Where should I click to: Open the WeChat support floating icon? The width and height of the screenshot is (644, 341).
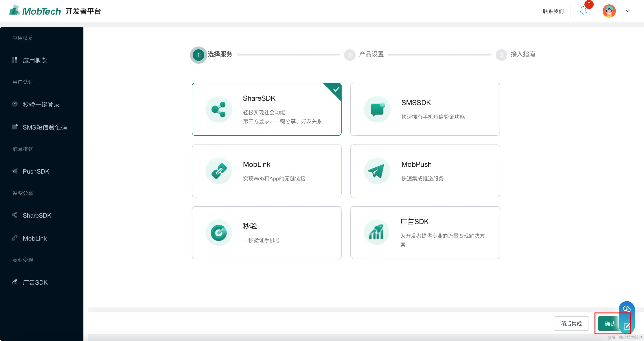pyautogui.click(x=626, y=309)
